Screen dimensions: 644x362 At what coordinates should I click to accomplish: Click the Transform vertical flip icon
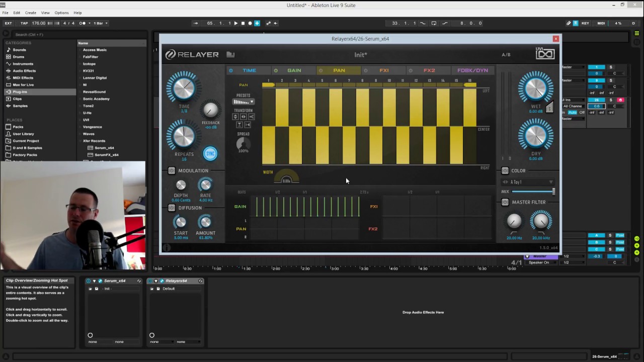click(235, 117)
